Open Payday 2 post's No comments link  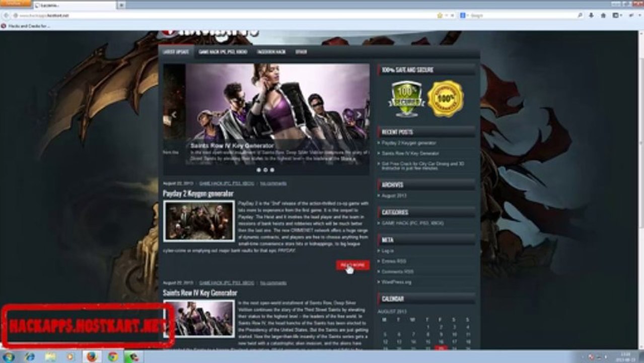point(273,184)
